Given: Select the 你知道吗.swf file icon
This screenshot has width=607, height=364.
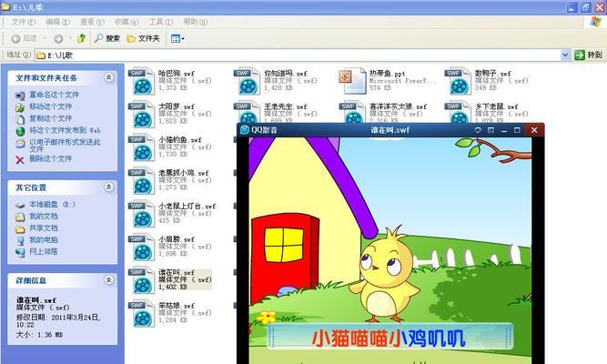Looking at the screenshot, I should [247, 81].
